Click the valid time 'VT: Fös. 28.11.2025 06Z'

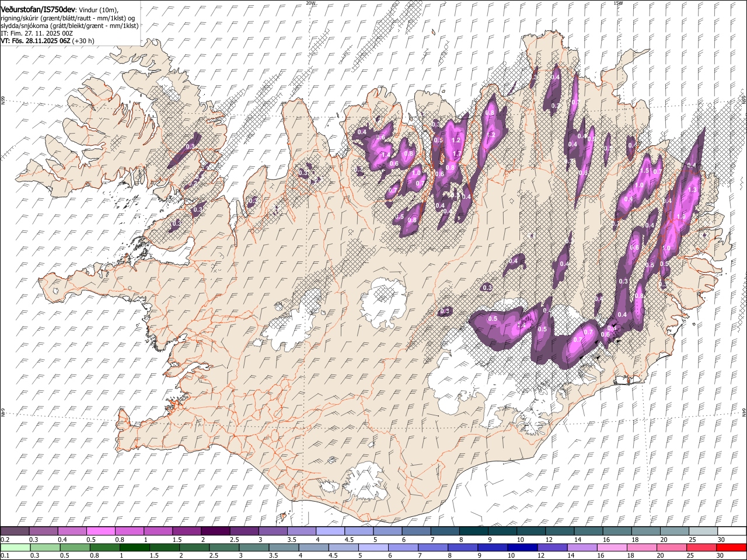[36, 41]
